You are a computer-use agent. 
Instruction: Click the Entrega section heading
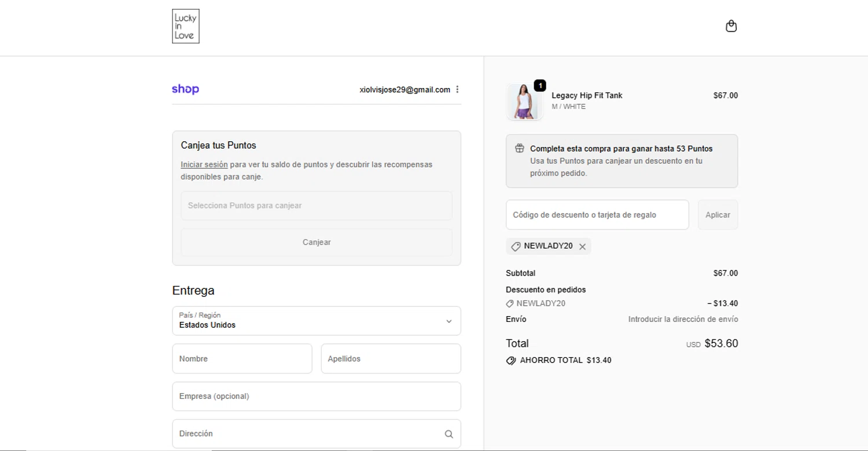[x=193, y=291]
